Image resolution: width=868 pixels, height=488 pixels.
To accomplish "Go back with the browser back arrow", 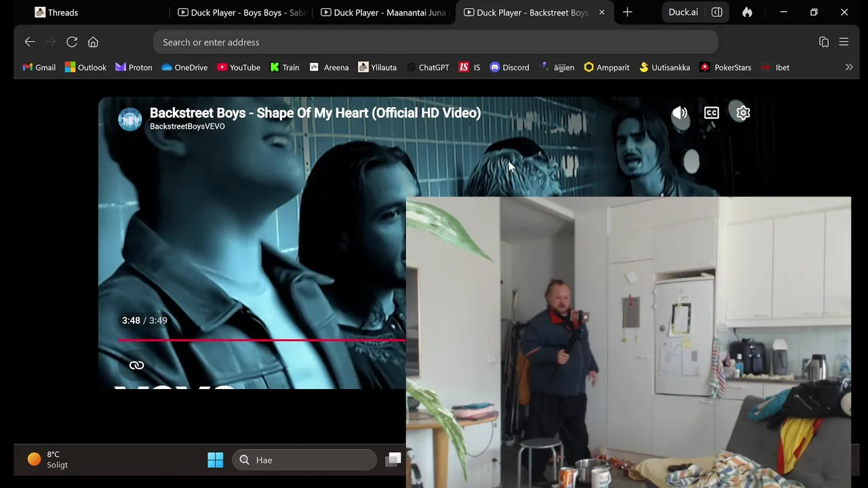I will coord(30,42).
